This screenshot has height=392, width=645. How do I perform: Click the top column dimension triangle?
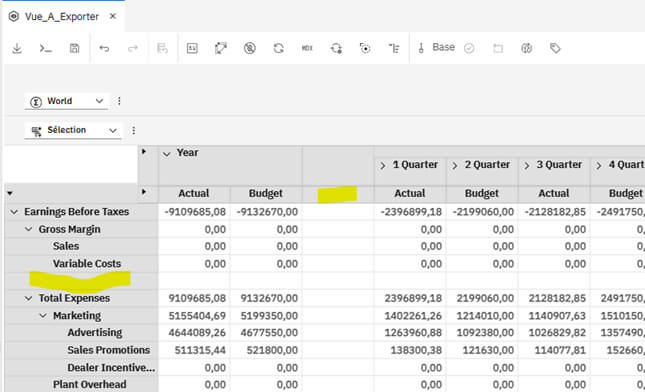[144, 151]
